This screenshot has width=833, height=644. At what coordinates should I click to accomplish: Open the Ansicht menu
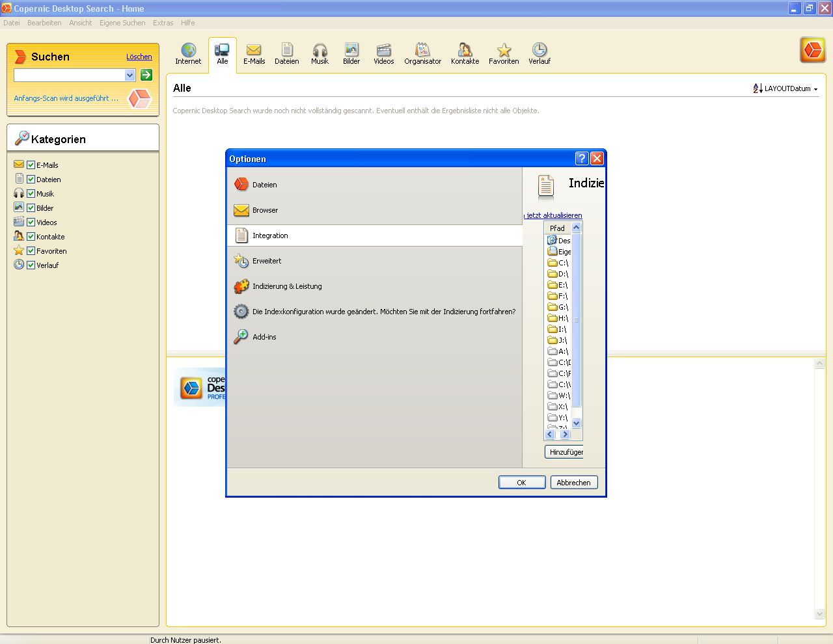tap(81, 23)
